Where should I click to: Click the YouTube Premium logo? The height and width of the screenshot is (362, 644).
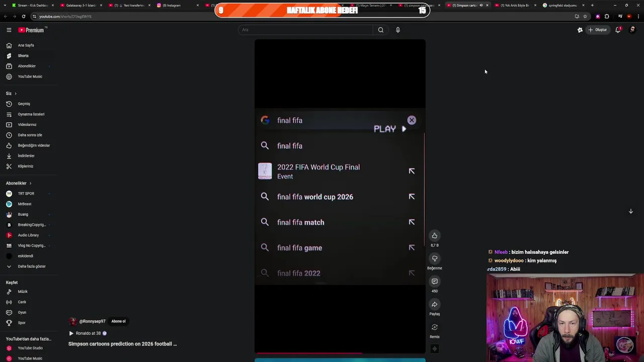tap(31, 30)
